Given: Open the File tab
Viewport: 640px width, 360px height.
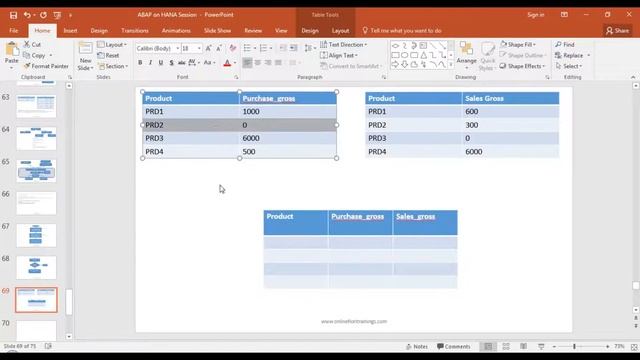Looking at the screenshot, I should click(13, 31).
